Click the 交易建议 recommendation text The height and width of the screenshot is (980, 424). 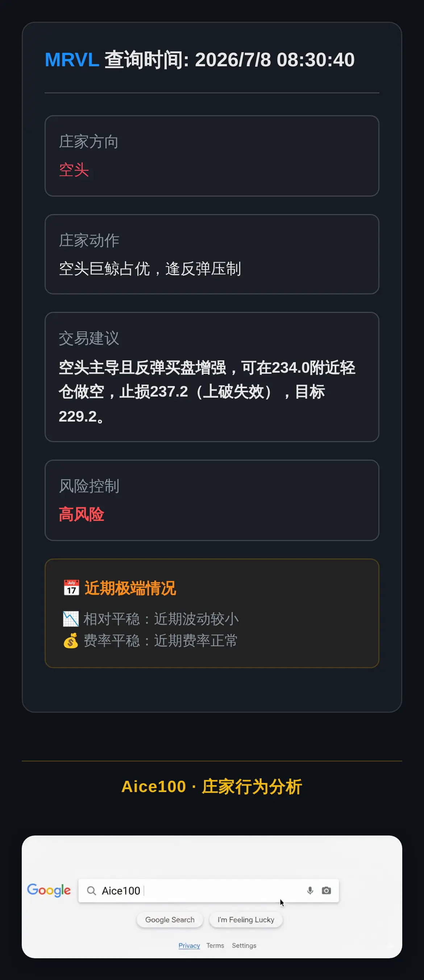coord(207,392)
